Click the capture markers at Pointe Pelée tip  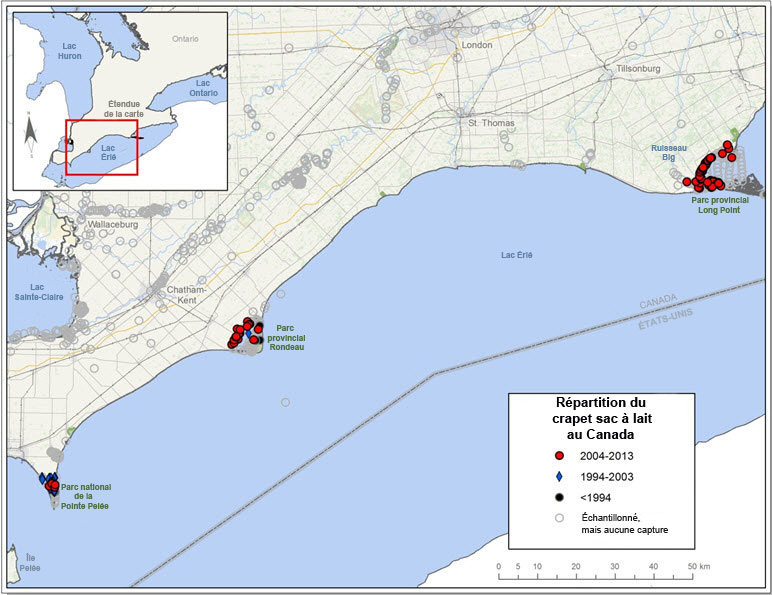(x=50, y=484)
